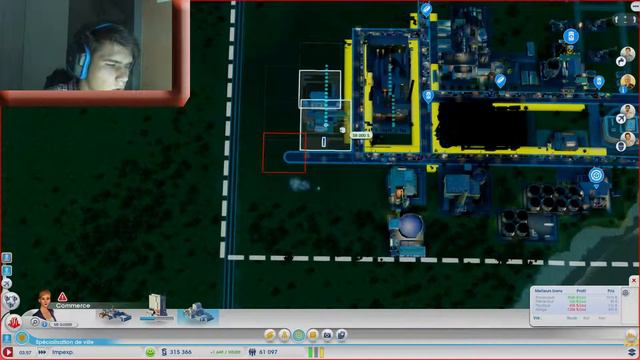Click the icon right of the camera
This screenshot has height=360, width=640.
point(342,335)
